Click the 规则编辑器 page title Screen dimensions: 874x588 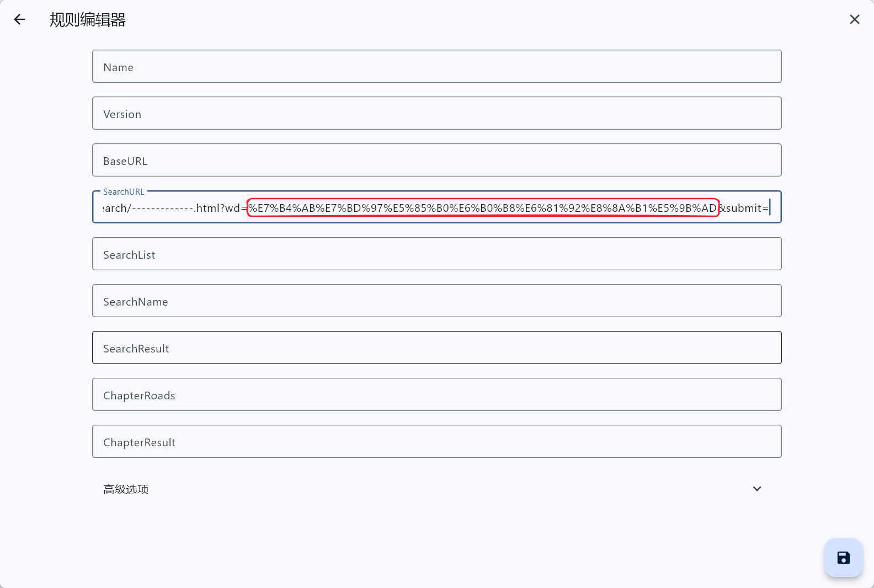[x=88, y=20]
